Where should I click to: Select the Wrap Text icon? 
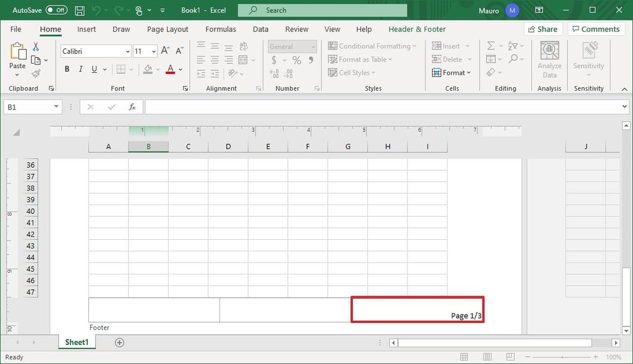tap(244, 46)
